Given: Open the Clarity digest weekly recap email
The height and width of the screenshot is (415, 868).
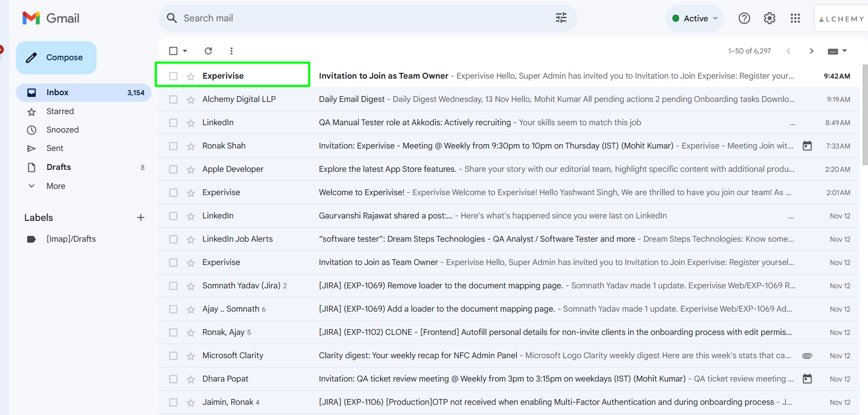Looking at the screenshot, I should (x=509, y=355).
